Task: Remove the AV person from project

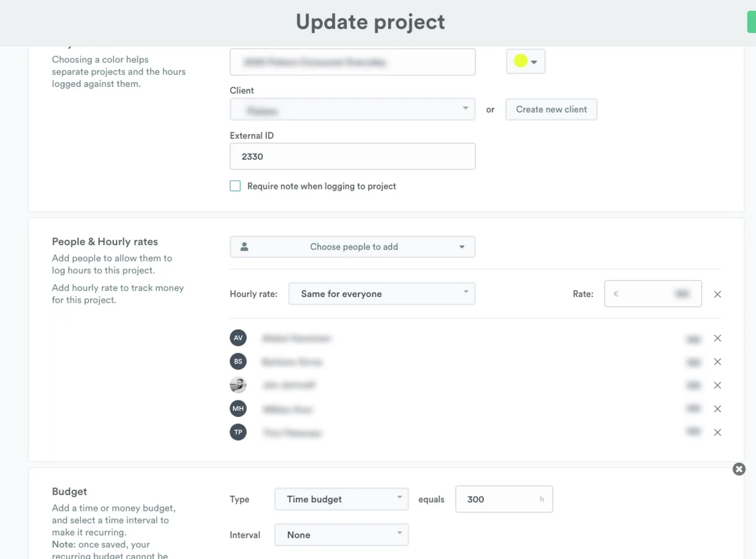Action: (717, 338)
